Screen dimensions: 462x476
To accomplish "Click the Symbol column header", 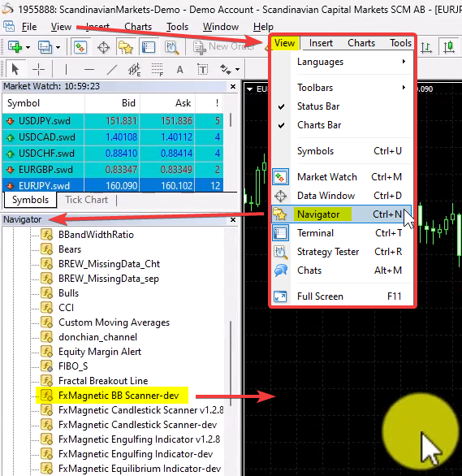I will point(44,103).
